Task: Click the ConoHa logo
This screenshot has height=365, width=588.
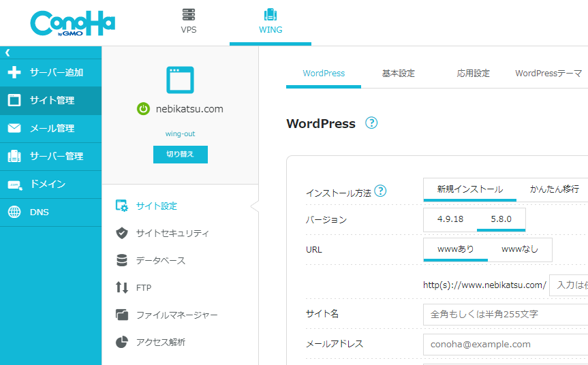Action: coord(72,22)
